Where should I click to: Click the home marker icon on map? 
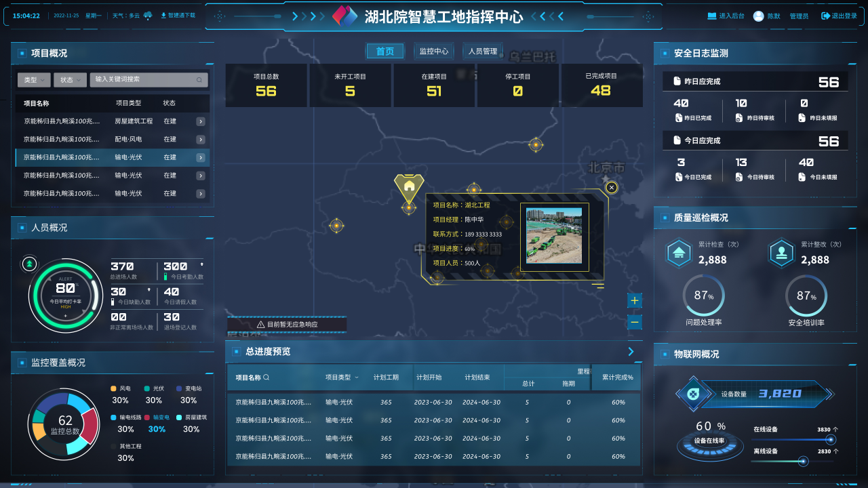(x=409, y=186)
